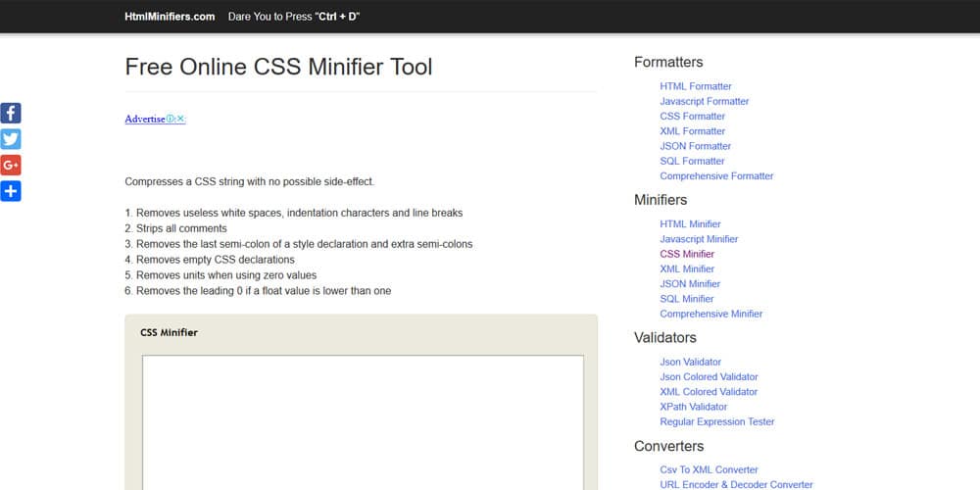Close the ad using X icon
Image resolution: width=980 pixels, height=490 pixels.
coord(180,119)
